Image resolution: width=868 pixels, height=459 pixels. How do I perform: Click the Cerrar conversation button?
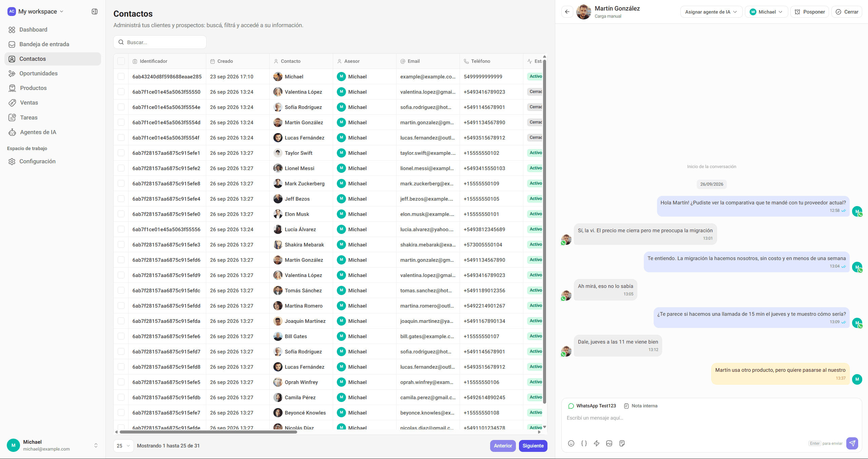click(847, 12)
